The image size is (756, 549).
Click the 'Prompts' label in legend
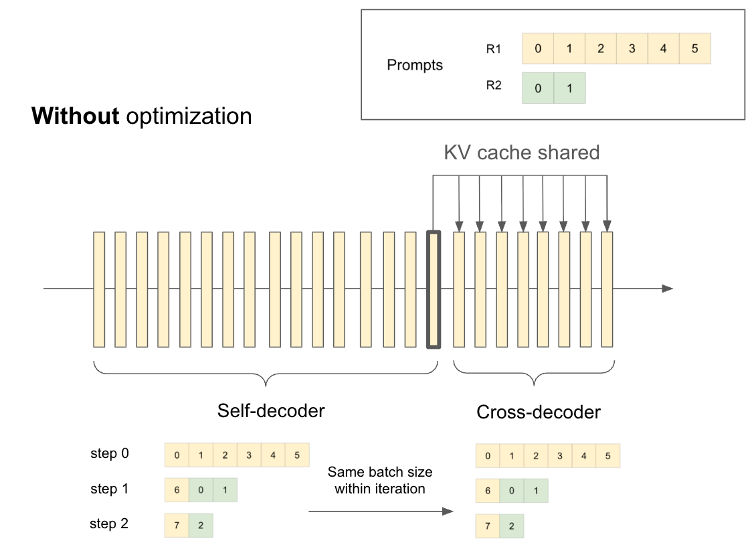(415, 65)
